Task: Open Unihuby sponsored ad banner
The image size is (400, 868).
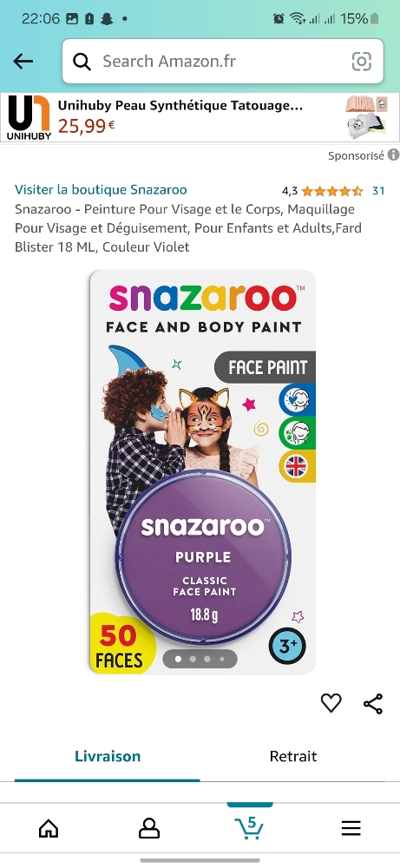Action: tap(200, 117)
